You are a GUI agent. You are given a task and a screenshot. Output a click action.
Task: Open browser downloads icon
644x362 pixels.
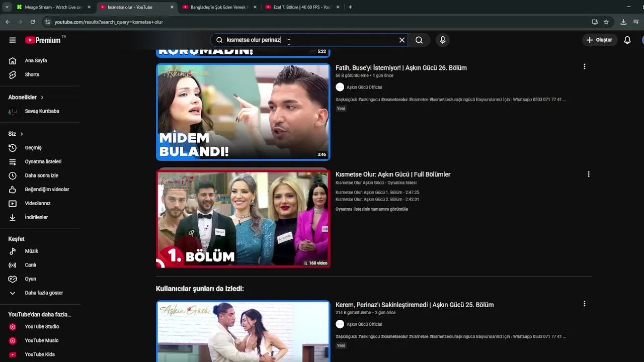[623, 22]
